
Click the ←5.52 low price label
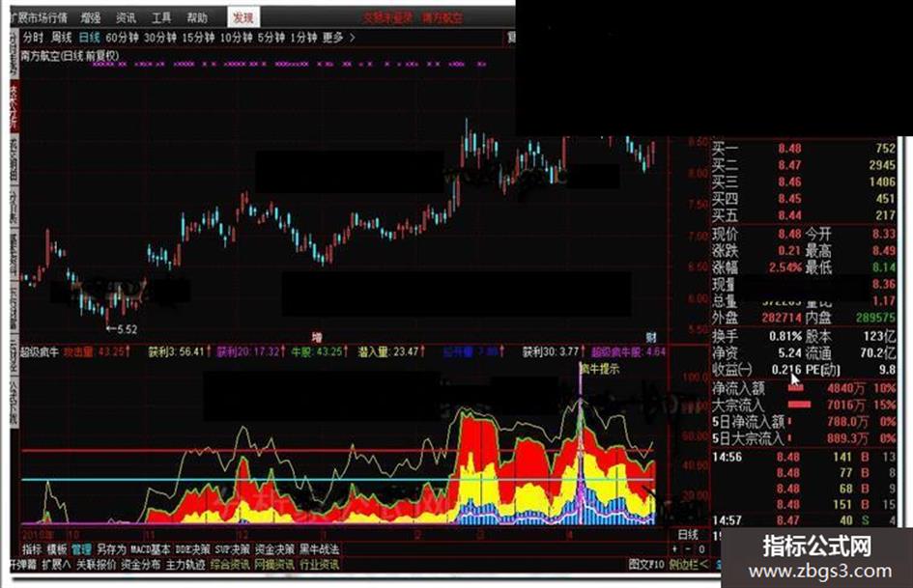pos(122,329)
